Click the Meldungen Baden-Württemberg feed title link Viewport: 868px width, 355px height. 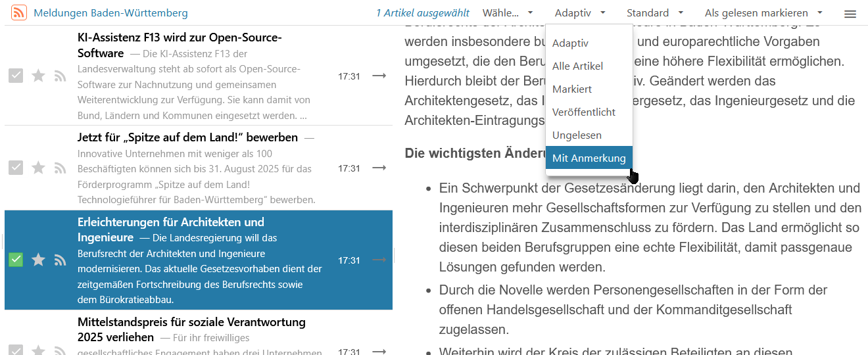(110, 13)
